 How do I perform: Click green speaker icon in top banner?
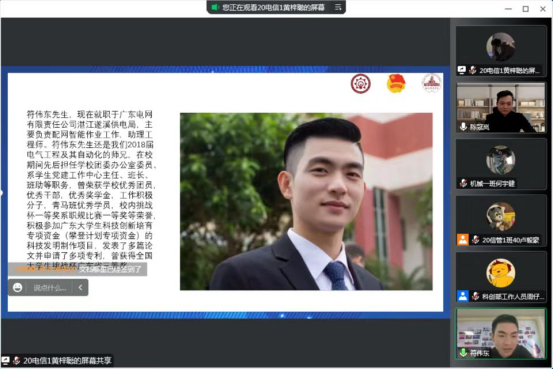(215, 7)
